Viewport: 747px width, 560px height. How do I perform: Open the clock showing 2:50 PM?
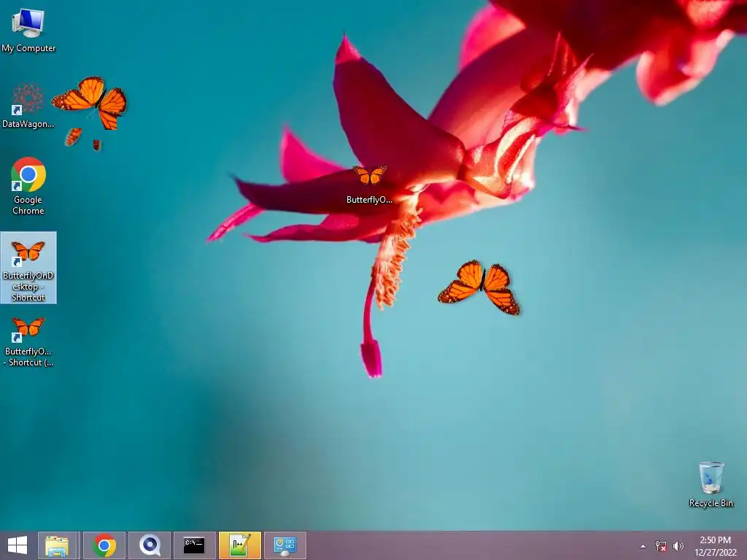pos(715,546)
